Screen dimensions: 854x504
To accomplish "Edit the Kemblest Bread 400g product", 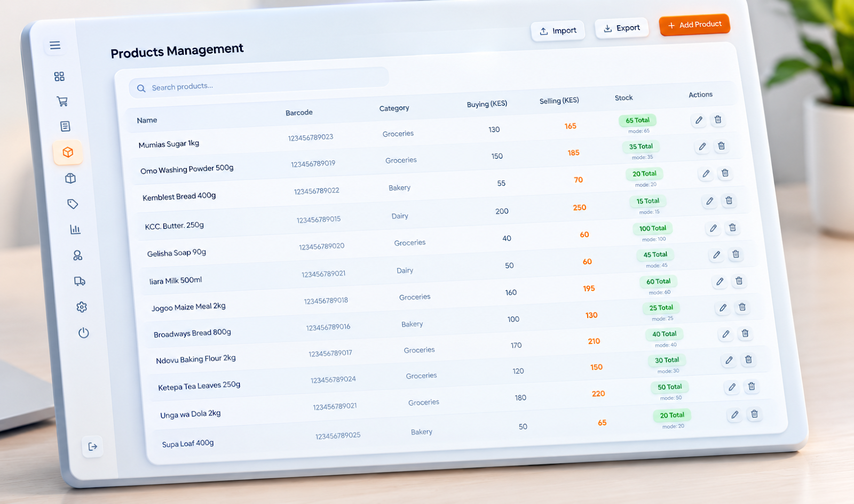I will click(706, 173).
